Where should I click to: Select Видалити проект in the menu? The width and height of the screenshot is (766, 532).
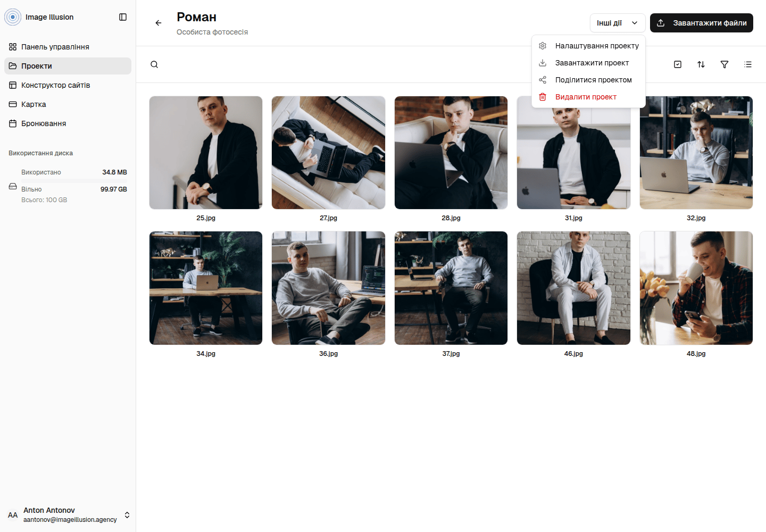pos(589,97)
